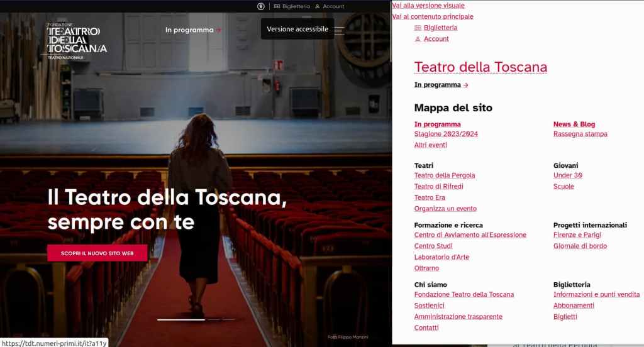Click the Versione accessibile tooltip label
This screenshot has height=347, width=644.
[x=297, y=29]
